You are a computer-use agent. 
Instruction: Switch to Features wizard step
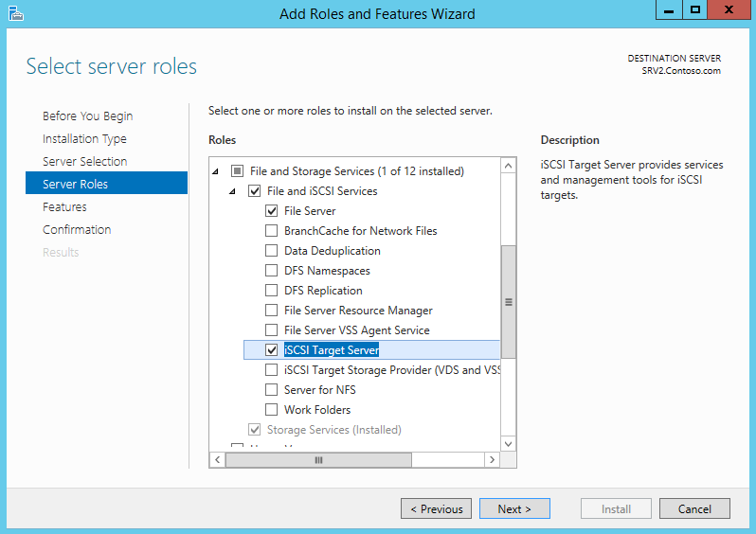coord(64,207)
